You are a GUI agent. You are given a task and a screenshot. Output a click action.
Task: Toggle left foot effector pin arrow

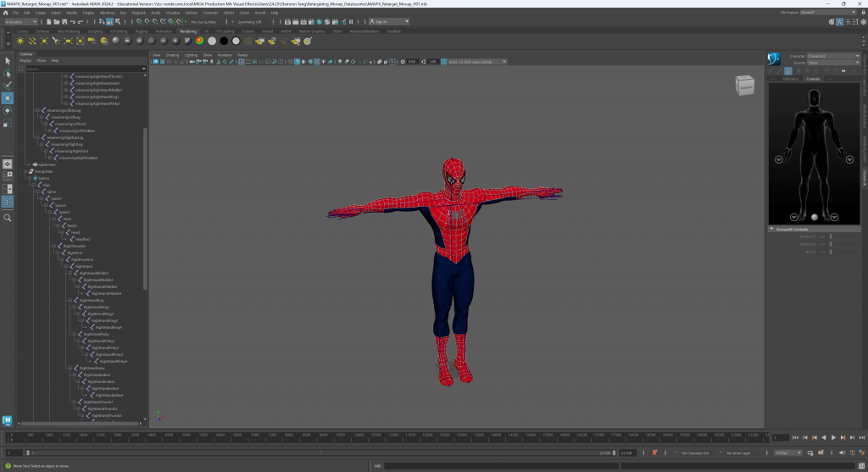click(x=834, y=218)
